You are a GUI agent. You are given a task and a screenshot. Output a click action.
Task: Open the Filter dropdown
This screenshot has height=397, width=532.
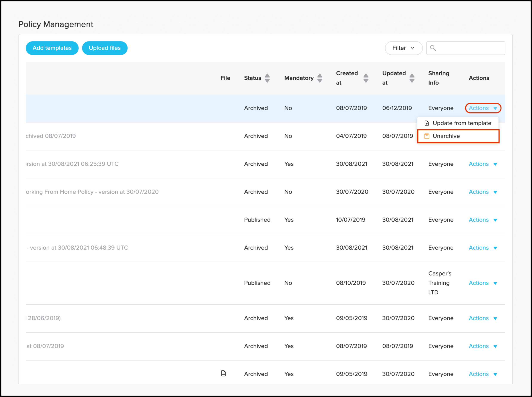point(404,48)
